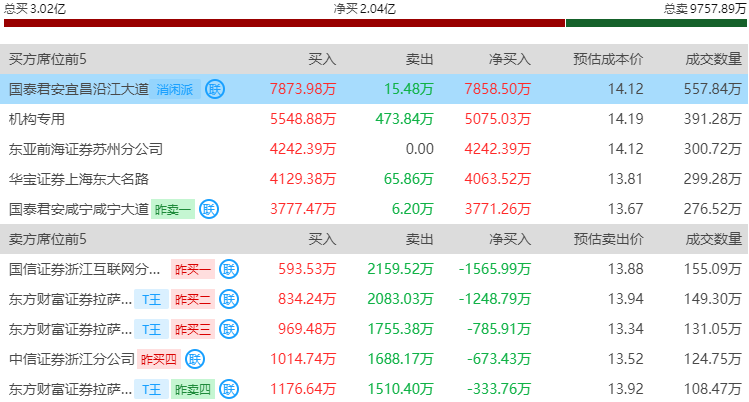Click the T王 tag next to 昨卖四

point(151,390)
